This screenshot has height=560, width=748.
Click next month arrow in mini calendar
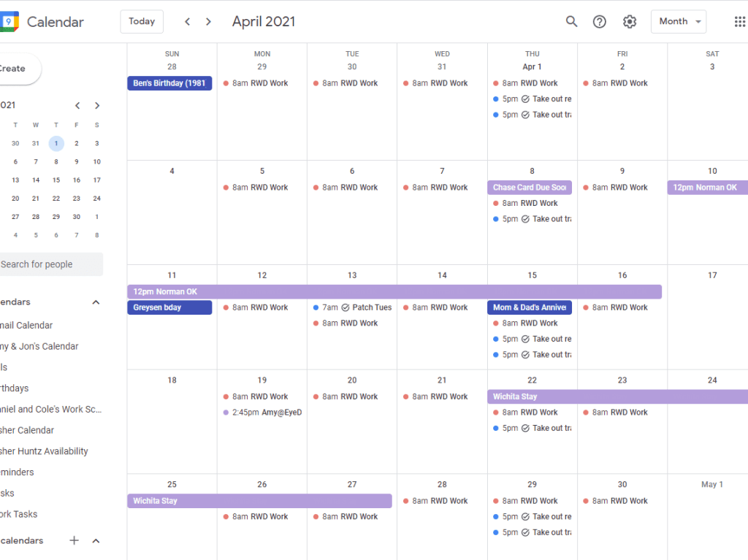pos(97,106)
